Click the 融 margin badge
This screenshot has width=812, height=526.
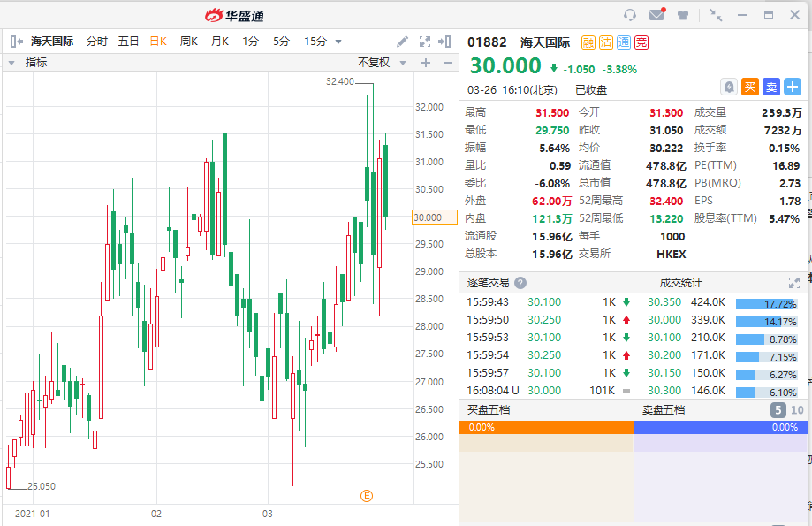point(588,42)
